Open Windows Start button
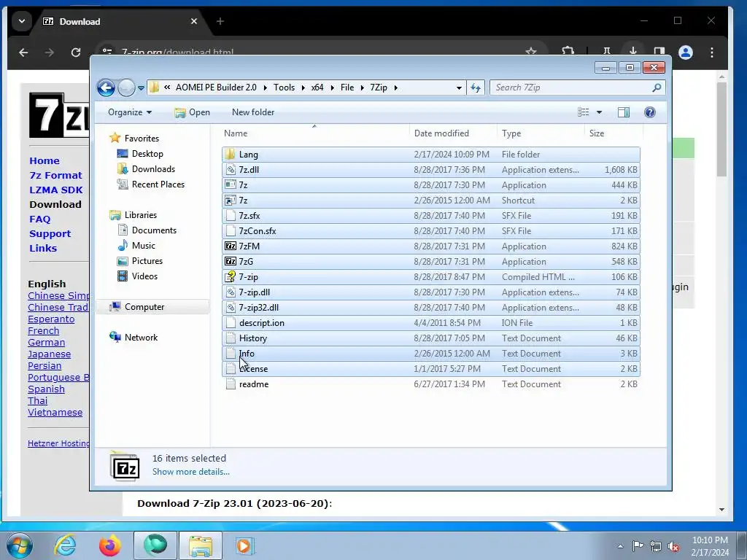The height and width of the screenshot is (560, 747). coord(20,545)
